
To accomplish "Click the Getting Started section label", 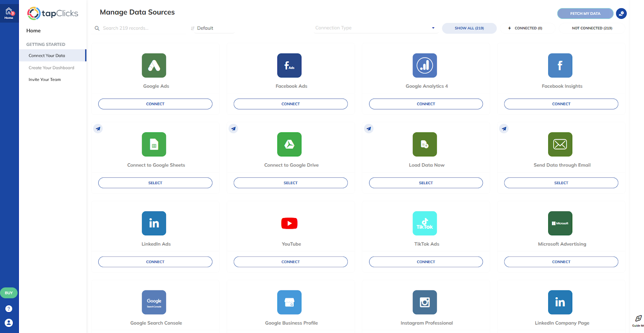I will 46,44.
